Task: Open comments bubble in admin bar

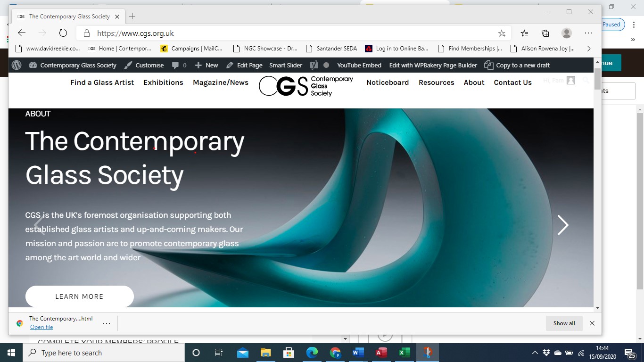Action: tap(179, 65)
